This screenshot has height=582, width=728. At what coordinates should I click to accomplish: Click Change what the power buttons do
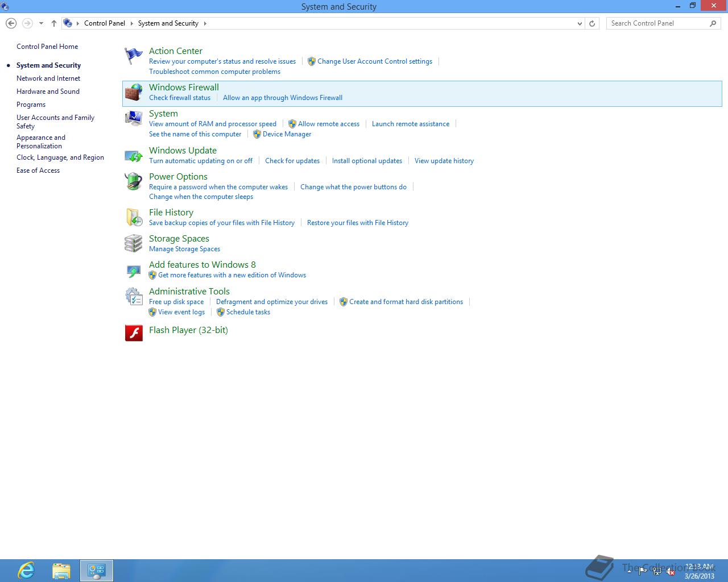pyautogui.click(x=353, y=187)
